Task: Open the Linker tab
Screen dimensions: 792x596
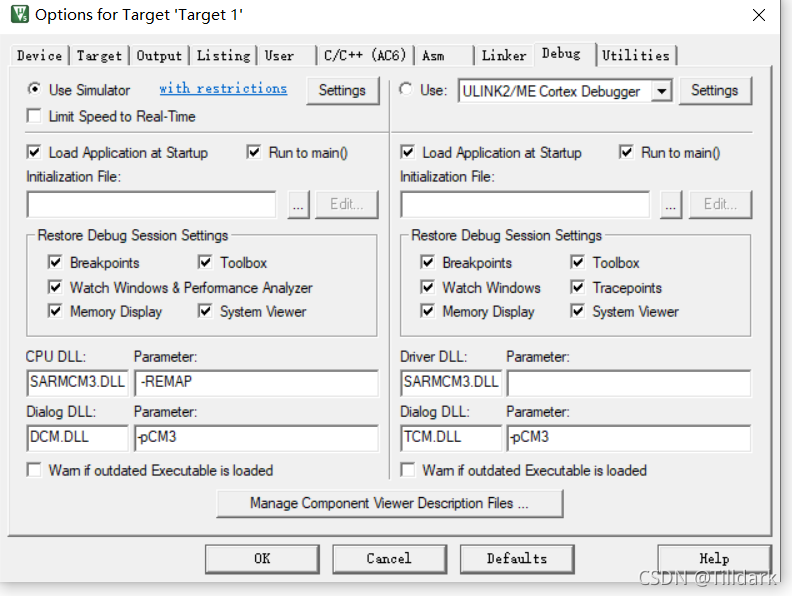Action: point(504,55)
